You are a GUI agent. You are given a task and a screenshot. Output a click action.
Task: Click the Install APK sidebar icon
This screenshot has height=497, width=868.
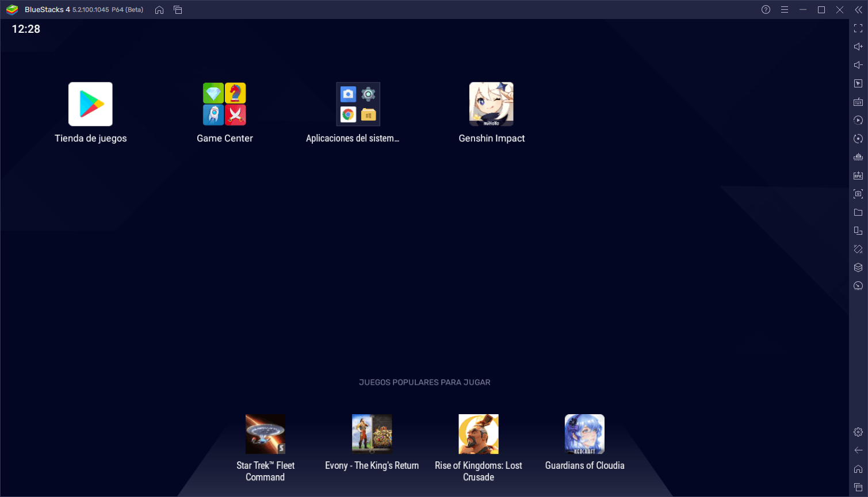(x=858, y=175)
